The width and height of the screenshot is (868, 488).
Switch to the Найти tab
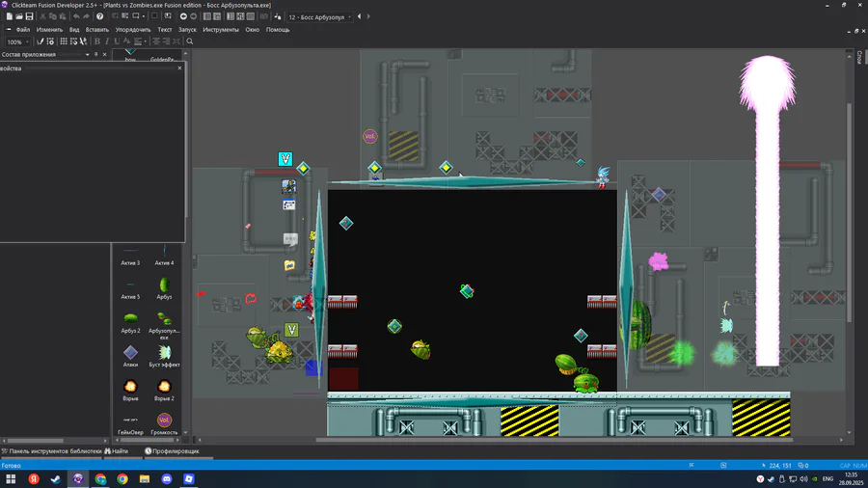tap(117, 451)
